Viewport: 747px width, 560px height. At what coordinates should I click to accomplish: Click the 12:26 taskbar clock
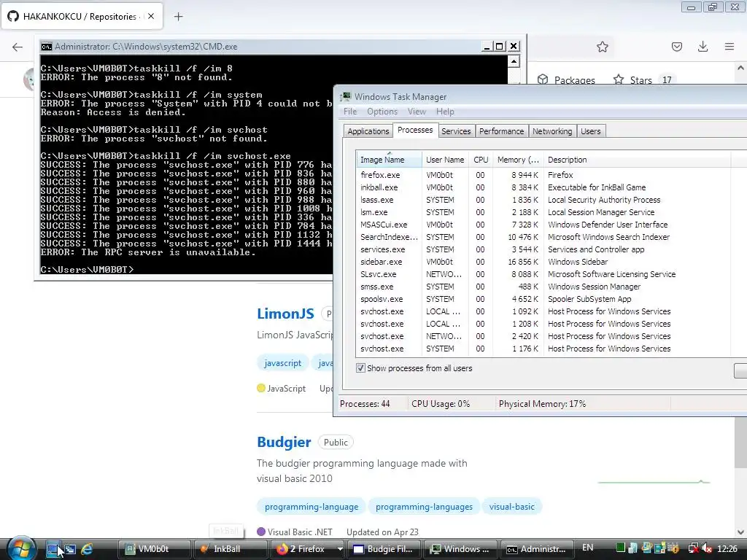(x=727, y=548)
